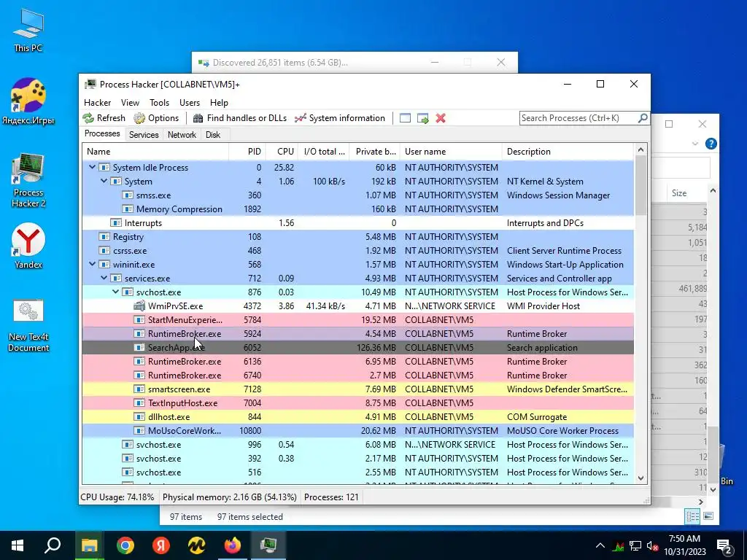Click the process list scroll up arrow
This screenshot has width=747, height=560.
click(x=640, y=150)
